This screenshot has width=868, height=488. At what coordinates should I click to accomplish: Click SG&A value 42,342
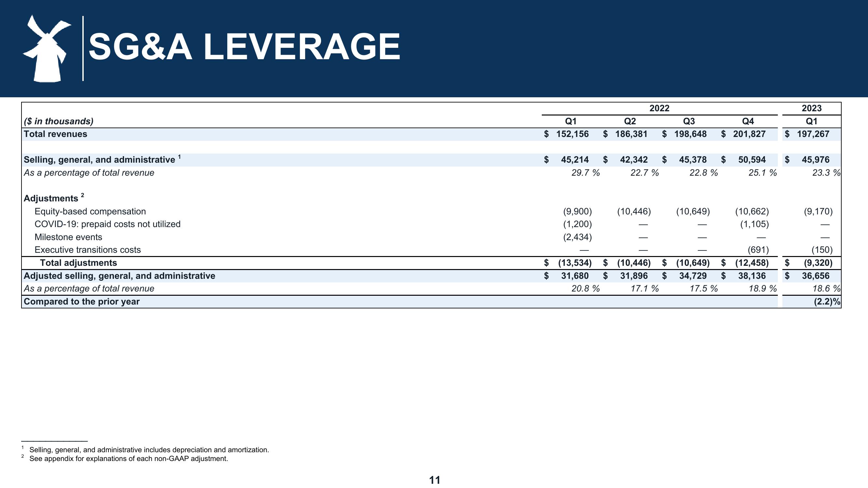point(634,160)
